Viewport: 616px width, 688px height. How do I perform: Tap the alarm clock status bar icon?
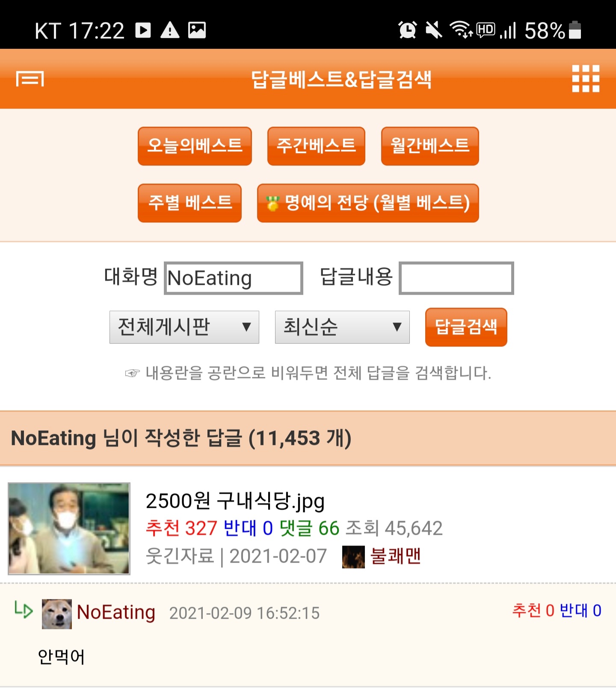[407, 30]
